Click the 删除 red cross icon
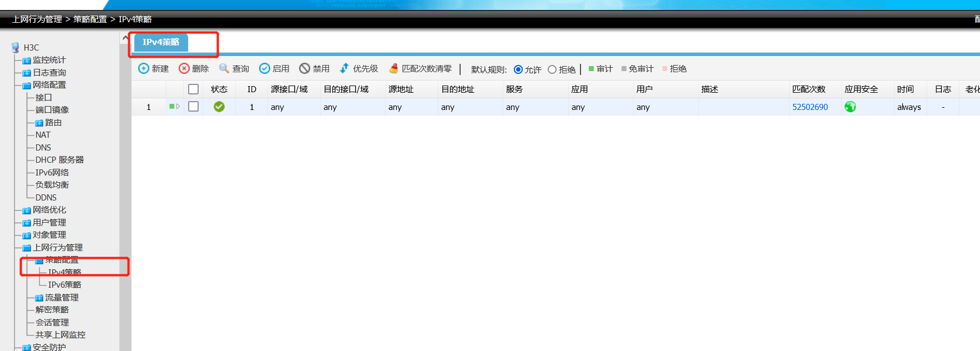Viewport: 980px width, 351px height. point(184,68)
